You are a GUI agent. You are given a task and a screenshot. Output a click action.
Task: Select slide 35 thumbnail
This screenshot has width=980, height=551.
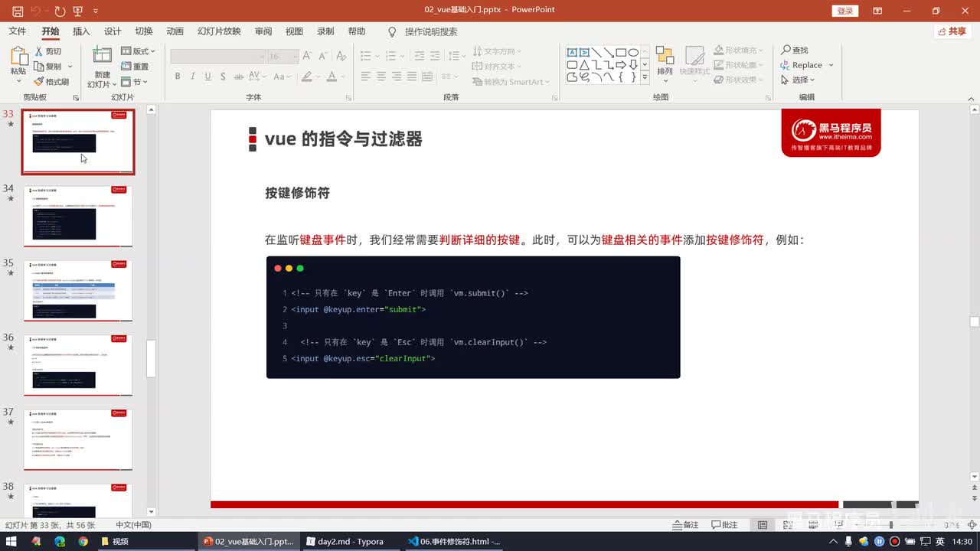[x=78, y=290]
